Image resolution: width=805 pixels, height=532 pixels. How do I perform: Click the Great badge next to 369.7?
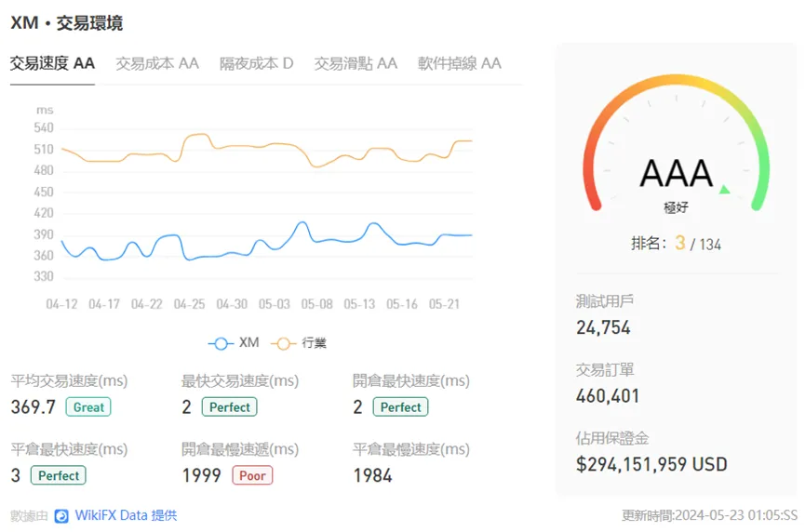88,406
